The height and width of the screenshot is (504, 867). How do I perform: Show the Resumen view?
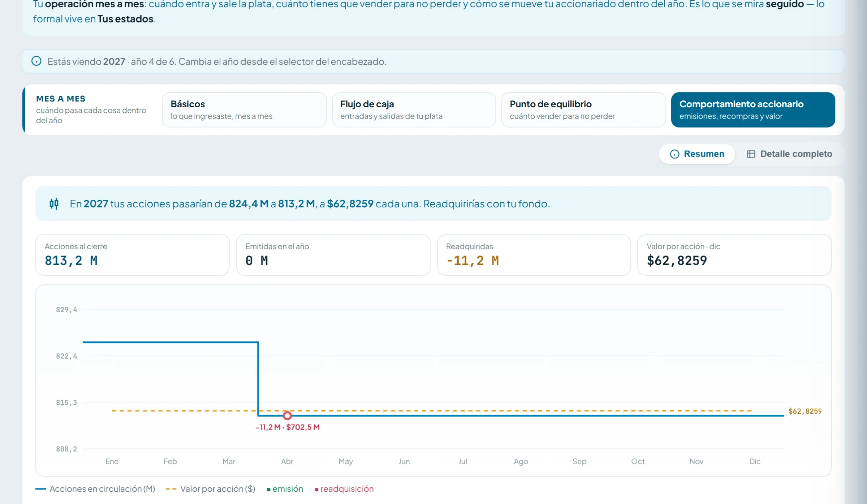coord(697,154)
